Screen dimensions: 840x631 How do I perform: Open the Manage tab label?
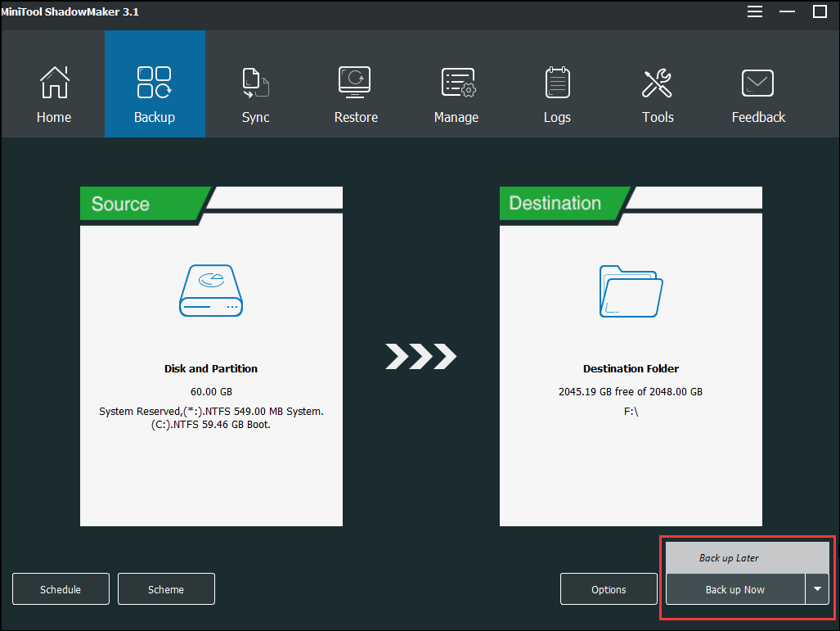click(456, 117)
